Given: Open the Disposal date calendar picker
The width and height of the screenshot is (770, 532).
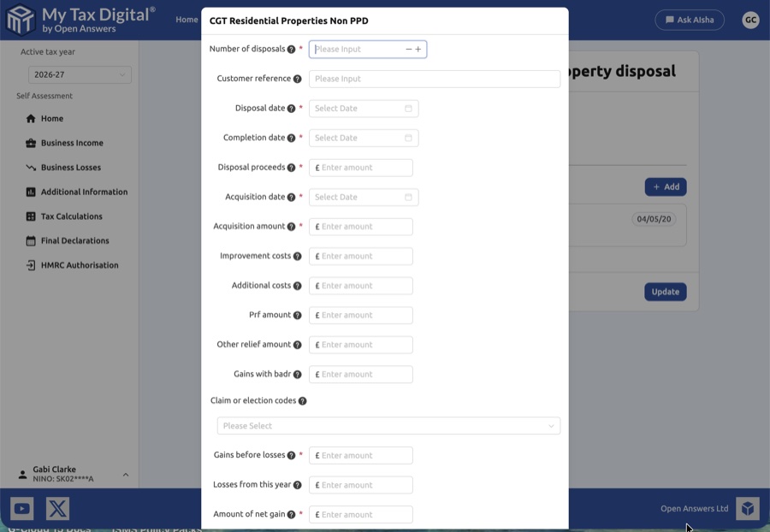Looking at the screenshot, I should tap(409, 109).
